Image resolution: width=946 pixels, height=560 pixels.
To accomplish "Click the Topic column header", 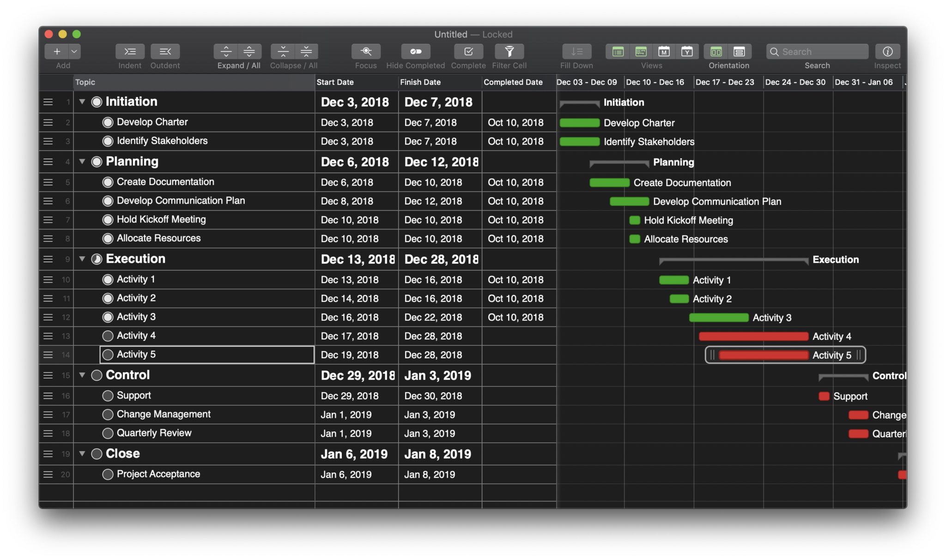I will pyautogui.click(x=194, y=82).
